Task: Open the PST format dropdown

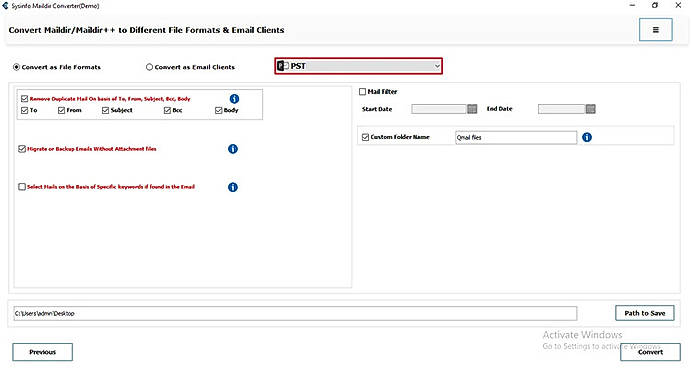Action: [359, 66]
